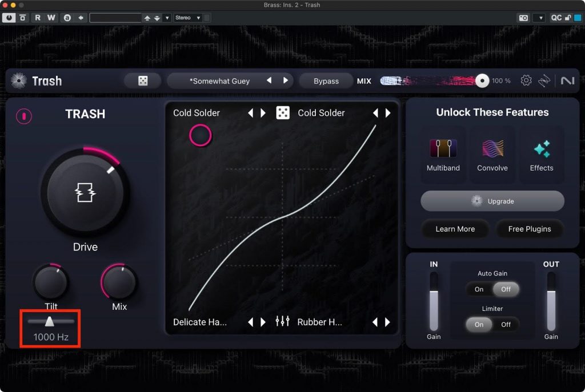
Task: Select previous style for upper-right Cold Solder
Action: click(375, 113)
